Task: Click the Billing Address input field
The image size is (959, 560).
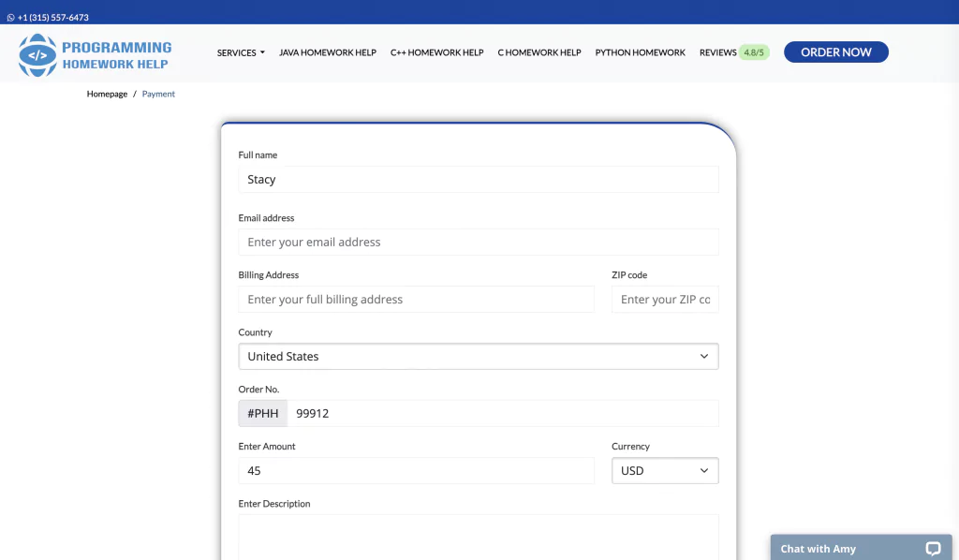Action: coord(416,300)
